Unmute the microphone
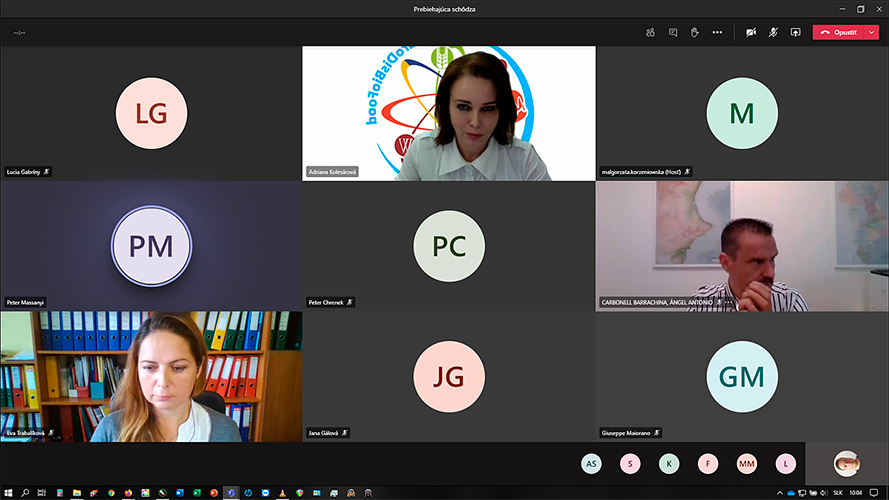 (773, 32)
